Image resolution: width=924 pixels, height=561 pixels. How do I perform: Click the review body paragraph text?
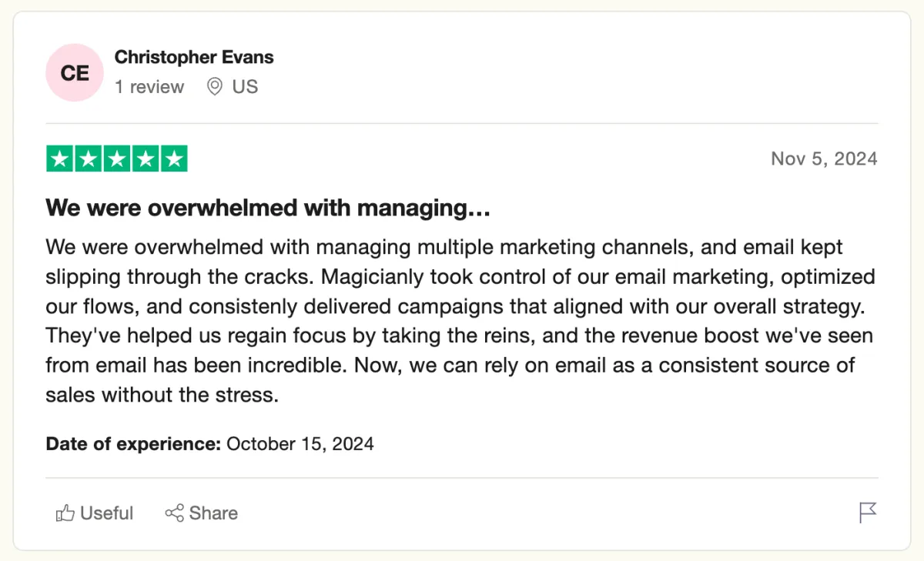pos(460,321)
